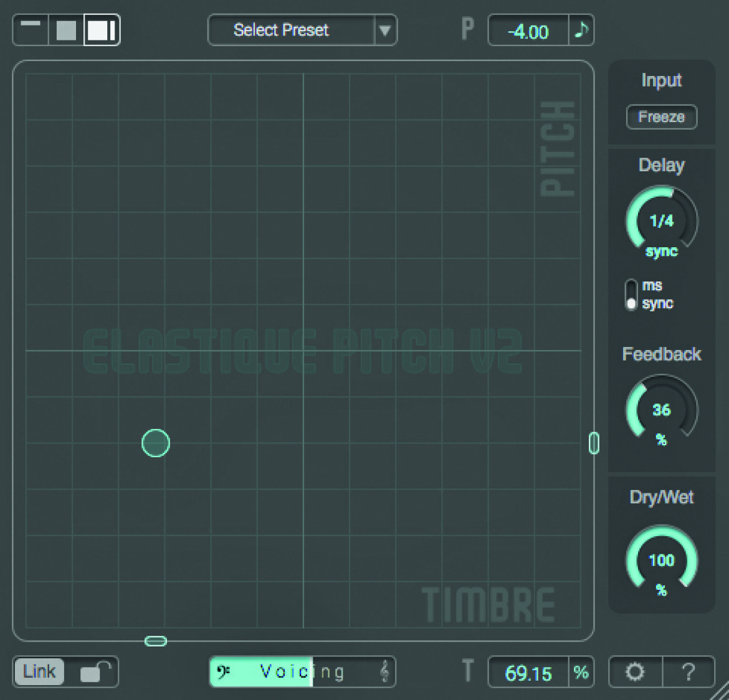
Task: Click the ms label of delay mode
Action: pyautogui.click(x=652, y=285)
